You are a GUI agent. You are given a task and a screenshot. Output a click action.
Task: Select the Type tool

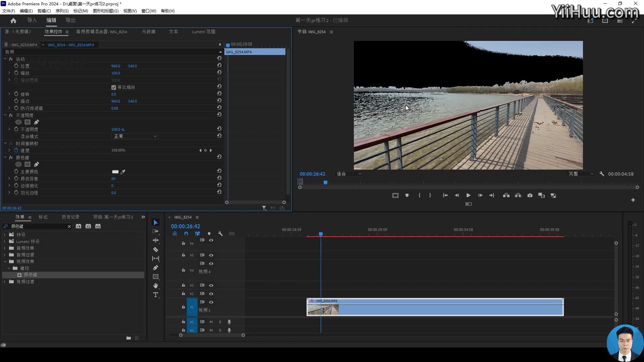(x=156, y=295)
